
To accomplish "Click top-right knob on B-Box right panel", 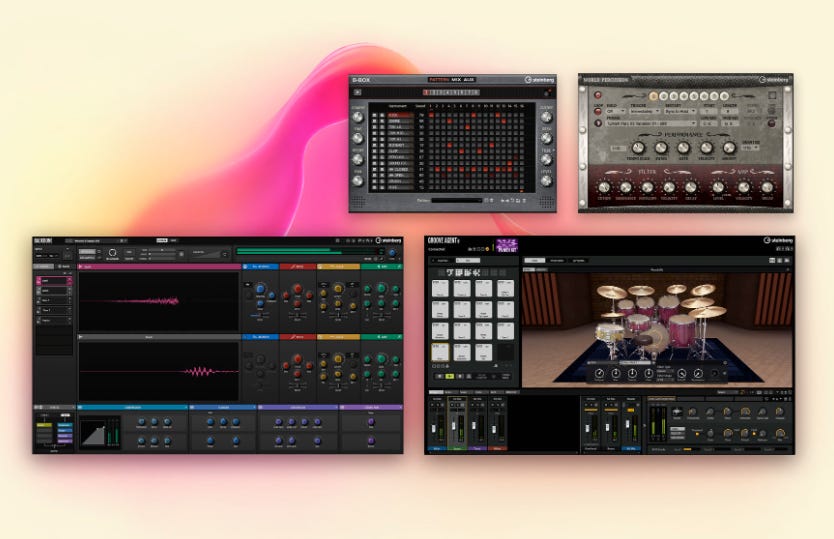I will click(546, 117).
